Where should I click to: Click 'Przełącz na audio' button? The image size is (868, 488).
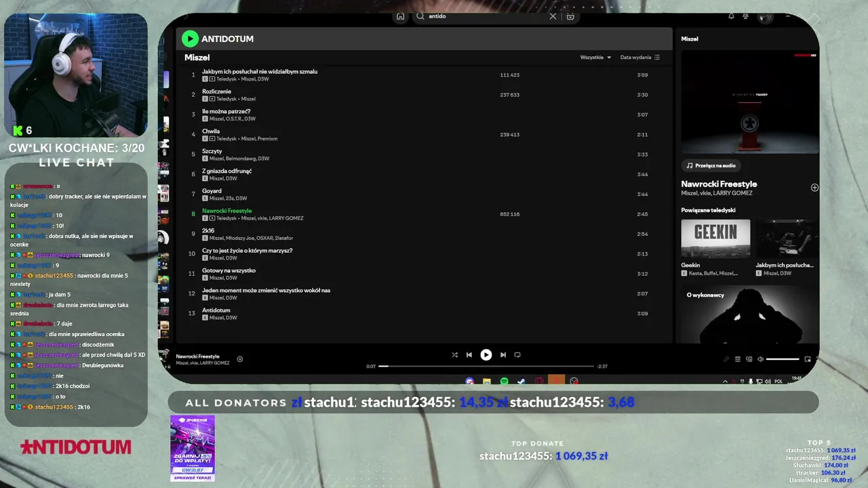711,165
